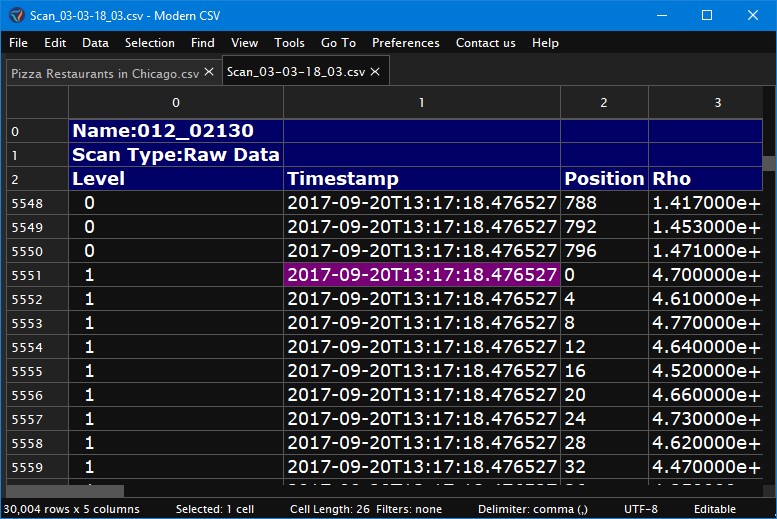Click Rho cell 4.700000e+ in row 5551
The height and width of the screenshot is (519, 777).
pyautogui.click(x=706, y=275)
